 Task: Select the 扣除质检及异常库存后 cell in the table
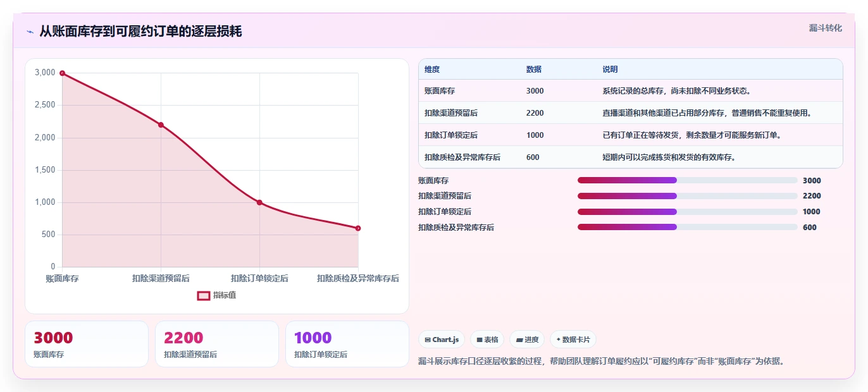(462, 157)
